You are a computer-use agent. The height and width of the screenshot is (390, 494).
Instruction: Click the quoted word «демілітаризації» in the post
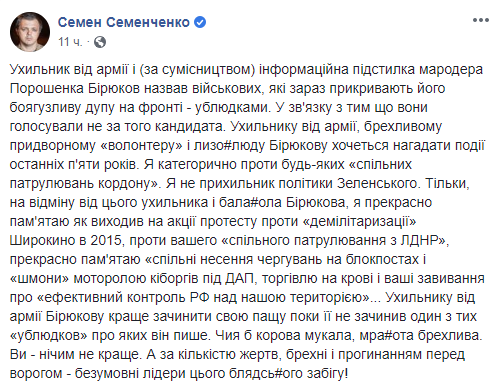point(359,222)
